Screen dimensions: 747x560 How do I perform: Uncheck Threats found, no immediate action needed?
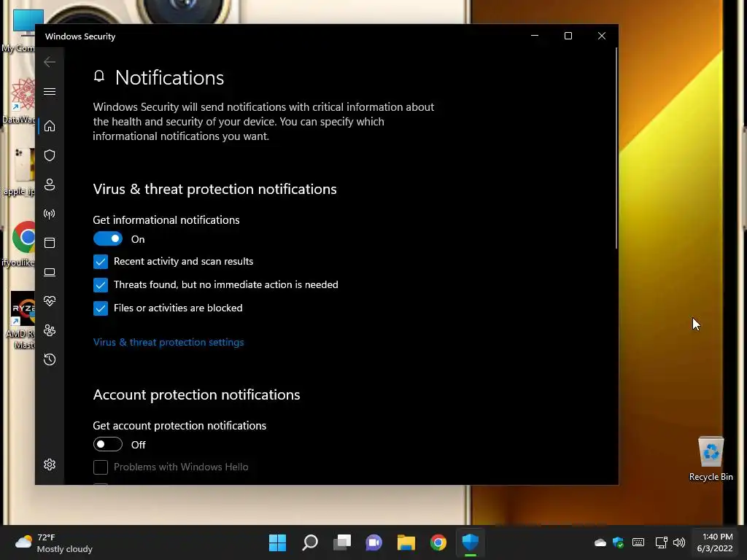click(101, 285)
